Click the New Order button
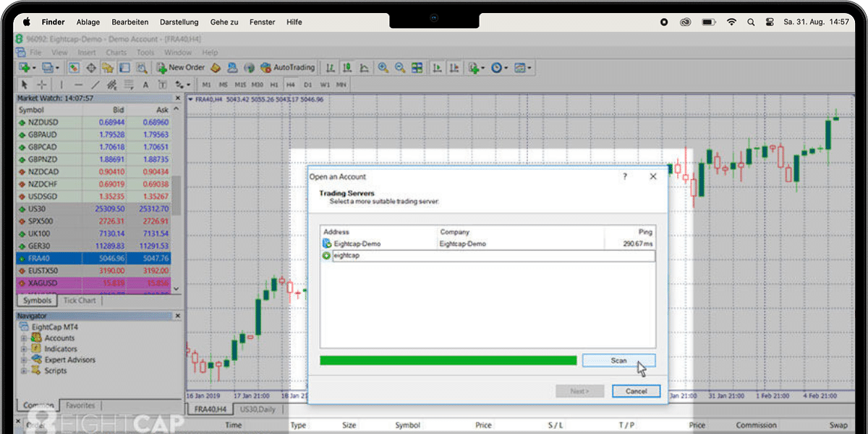This screenshot has height=434, width=868. tap(180, 68)
